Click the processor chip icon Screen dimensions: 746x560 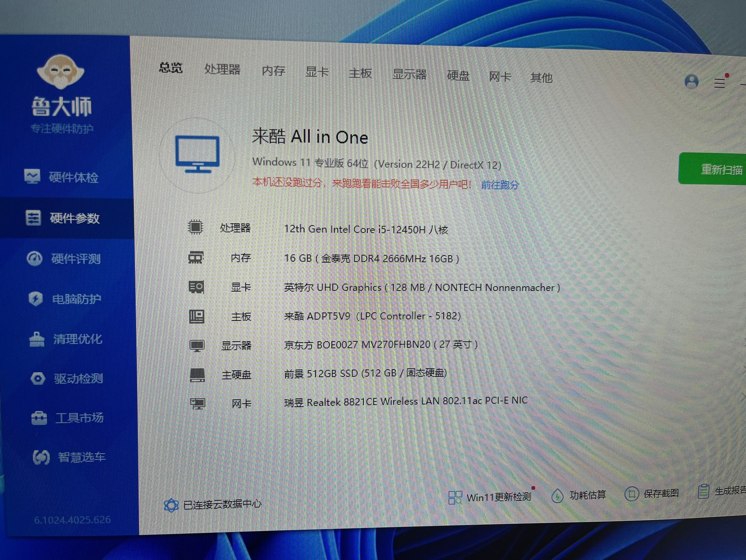(x=195, y=227)
